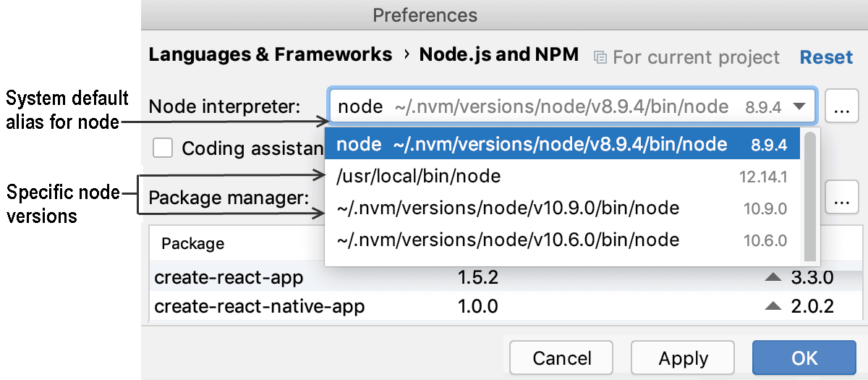868x380 pixels.
Task: Select the v10.9.0 node interpreter
Action: pos(562,208)
